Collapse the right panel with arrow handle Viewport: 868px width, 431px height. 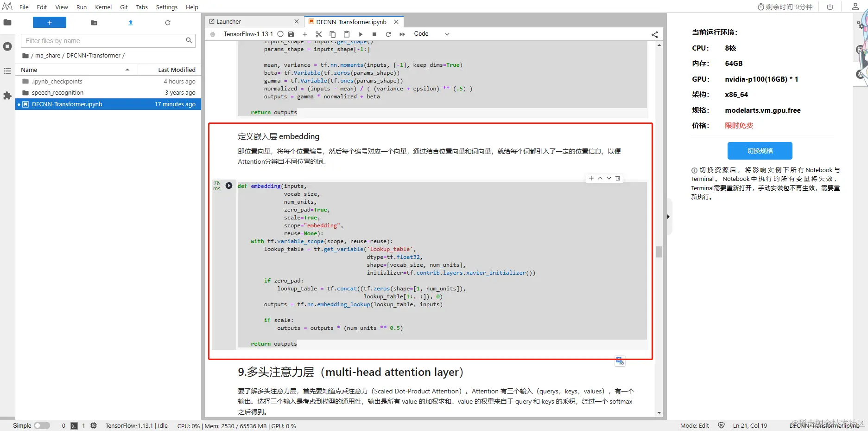point(669,217)
